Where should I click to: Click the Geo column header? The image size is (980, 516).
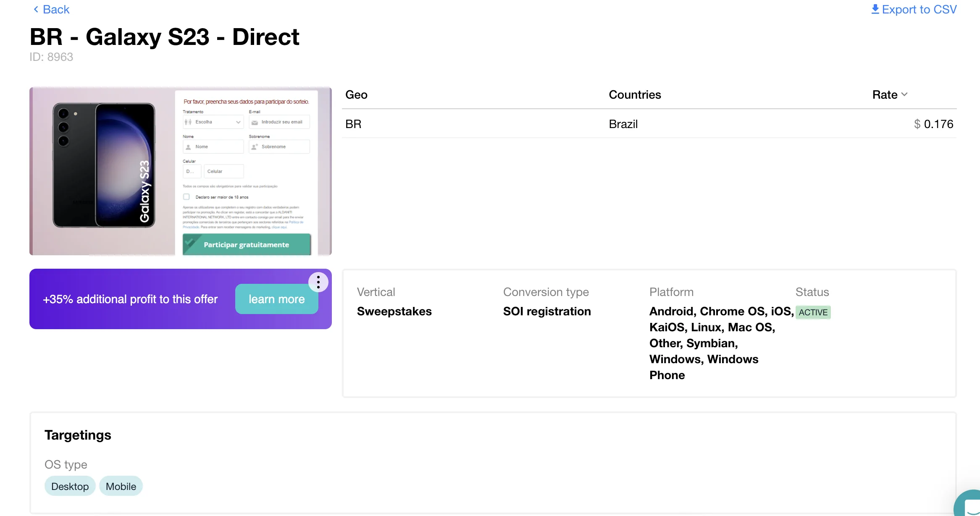(x=356, y=95)
